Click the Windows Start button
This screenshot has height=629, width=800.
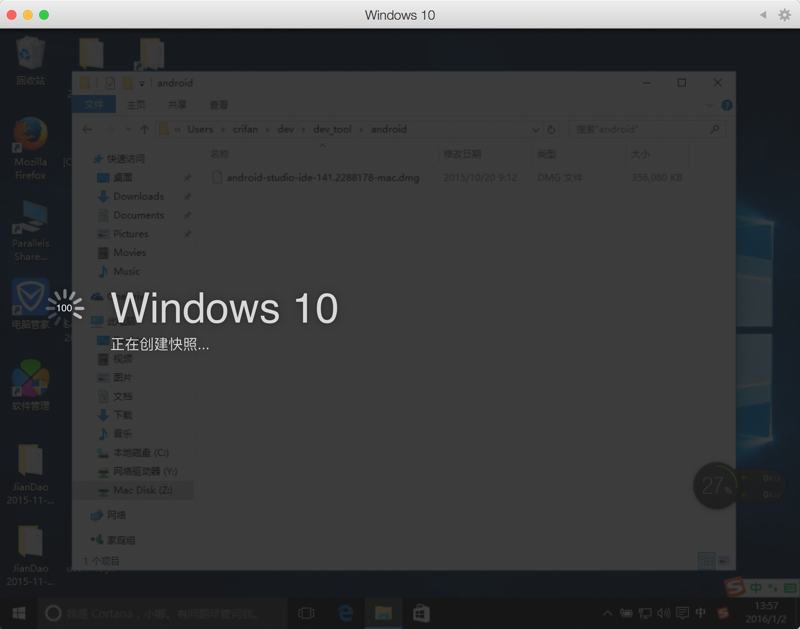coord(19,613)
